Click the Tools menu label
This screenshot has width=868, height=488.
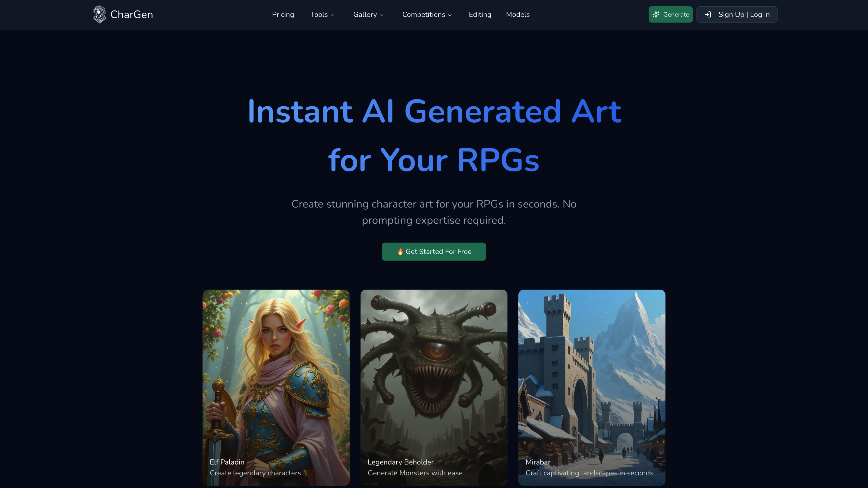pyautogui.click(x=319, y=14)
